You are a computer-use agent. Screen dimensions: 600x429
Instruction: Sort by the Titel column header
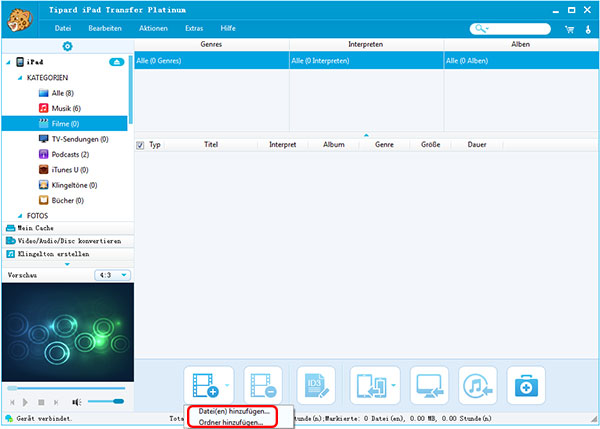pyautogui.click(x=211, y=145)
